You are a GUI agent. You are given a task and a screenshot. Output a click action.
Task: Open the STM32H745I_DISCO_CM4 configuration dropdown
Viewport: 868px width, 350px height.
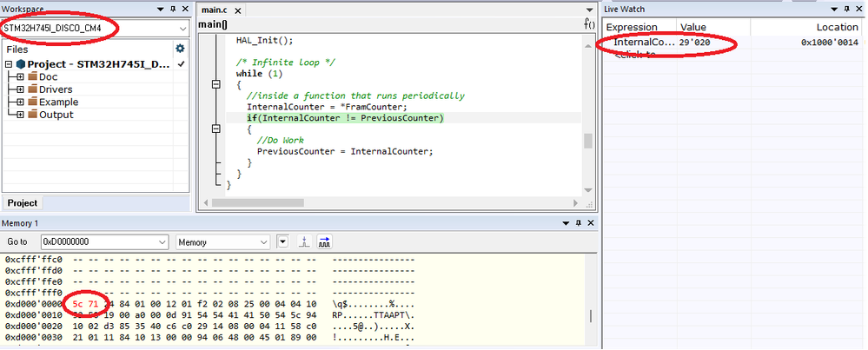(182, 28)
